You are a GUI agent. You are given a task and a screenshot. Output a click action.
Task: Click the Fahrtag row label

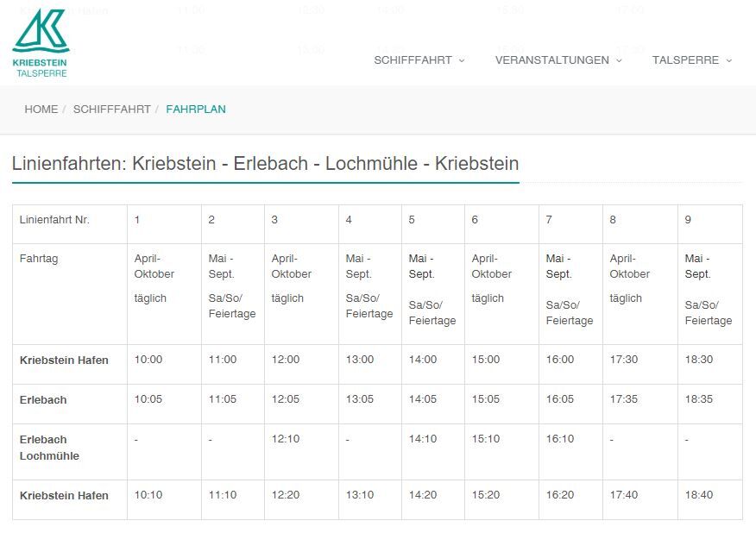(39, 259)
